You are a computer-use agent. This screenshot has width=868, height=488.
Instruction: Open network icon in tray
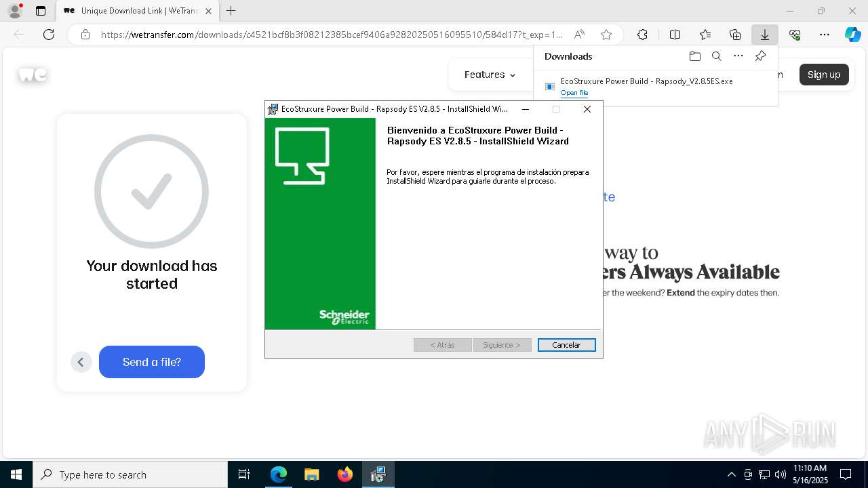coord(764,474)
